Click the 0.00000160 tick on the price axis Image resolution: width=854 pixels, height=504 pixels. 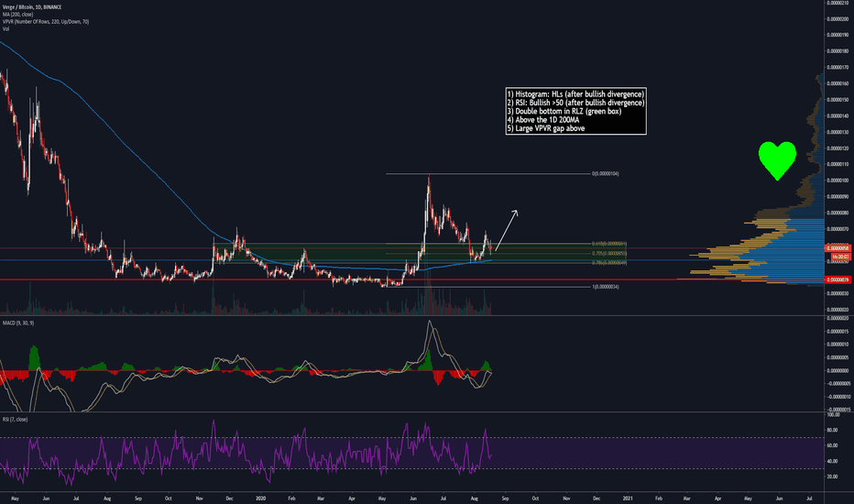838,83
